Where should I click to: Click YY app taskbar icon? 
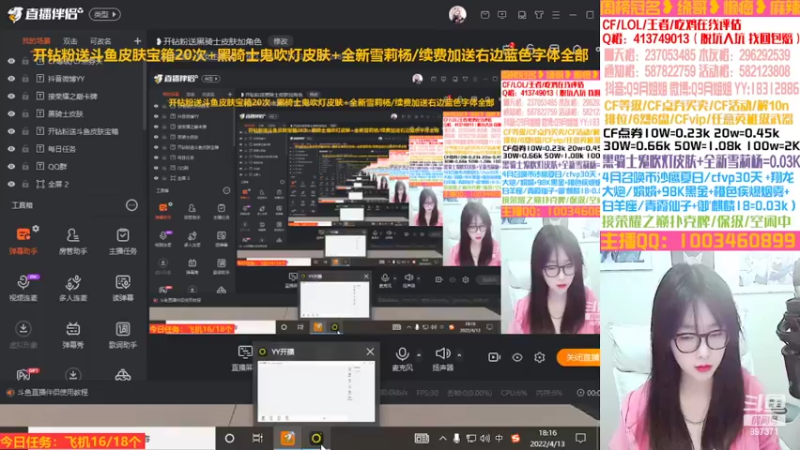click(x=316, y=438)
